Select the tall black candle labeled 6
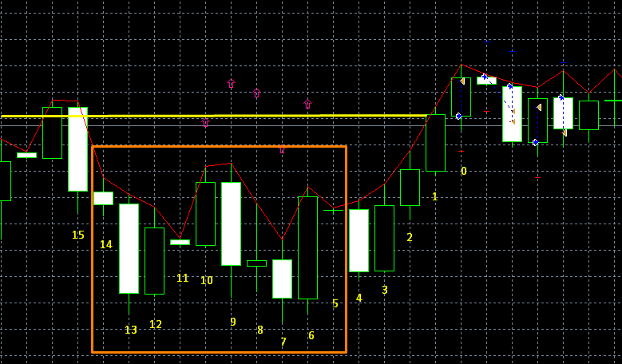 pyautogui.click(x=308, y=247)
